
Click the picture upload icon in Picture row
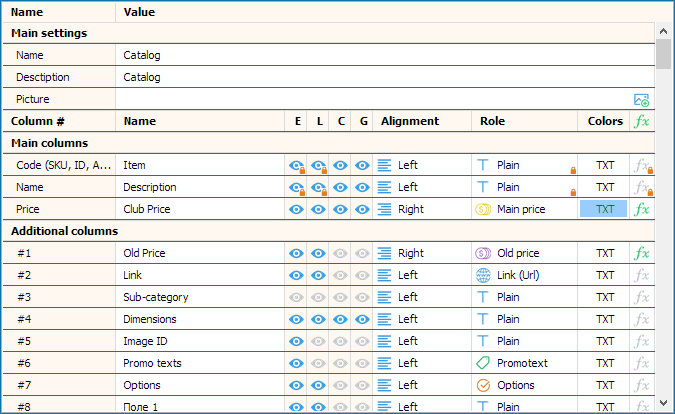pos(642,100)
